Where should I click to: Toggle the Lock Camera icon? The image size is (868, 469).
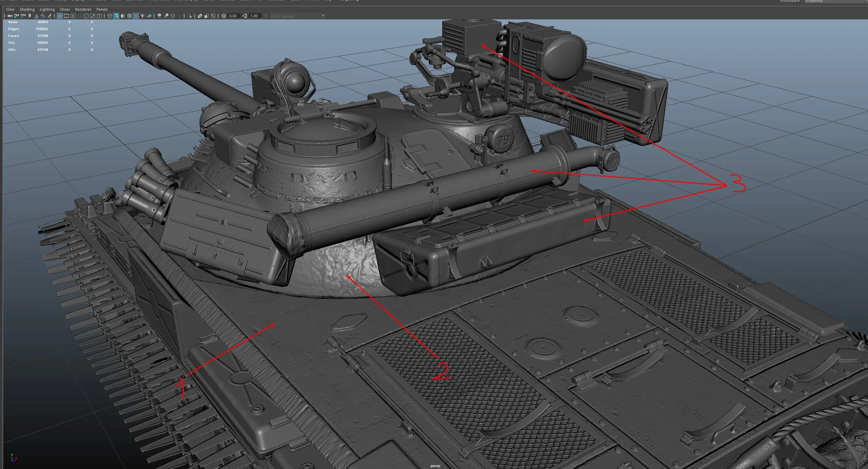pyautogui.click(x=16, y=16)
